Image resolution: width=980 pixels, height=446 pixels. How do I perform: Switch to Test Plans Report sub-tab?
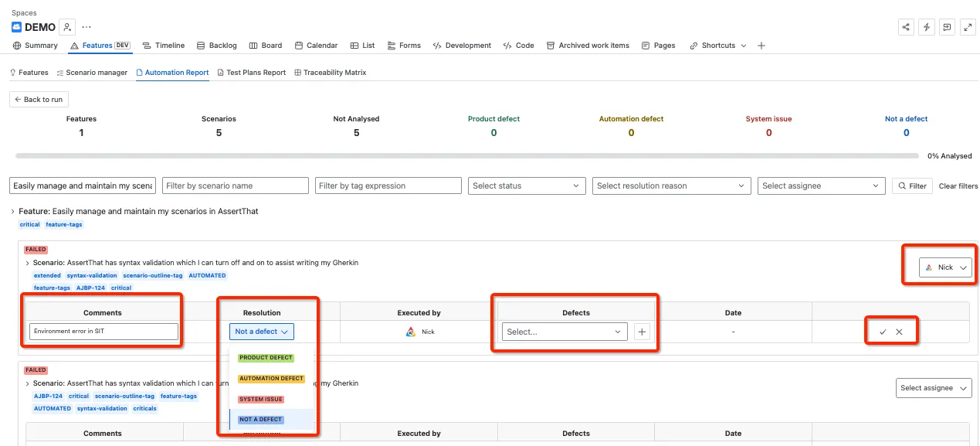coord(251,73)
